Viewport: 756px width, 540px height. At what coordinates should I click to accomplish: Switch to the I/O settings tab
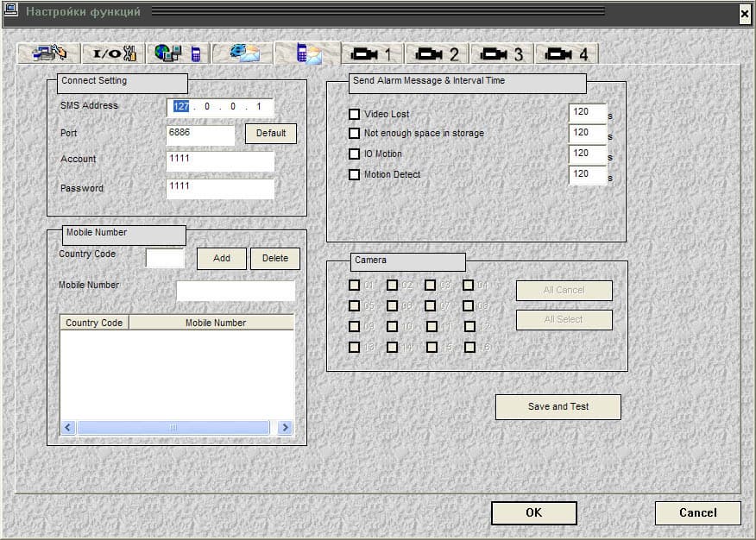click(113, 53)
